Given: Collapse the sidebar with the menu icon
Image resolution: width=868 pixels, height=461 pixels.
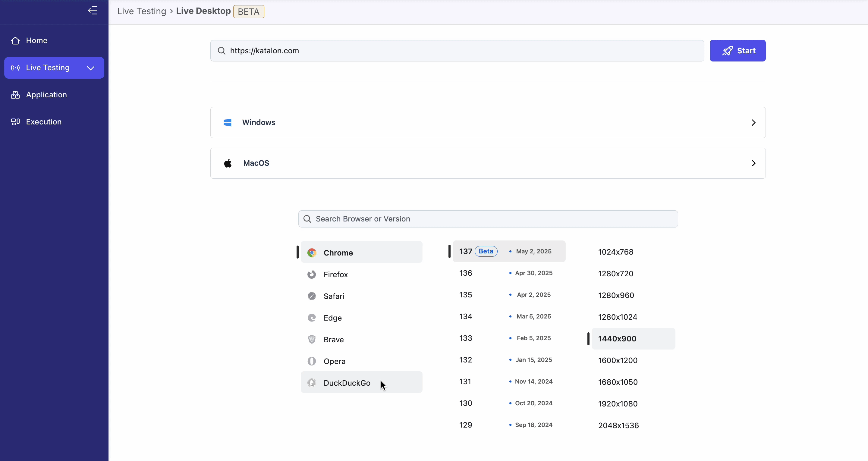Looking at the screenshot, I should coord(93,11).
